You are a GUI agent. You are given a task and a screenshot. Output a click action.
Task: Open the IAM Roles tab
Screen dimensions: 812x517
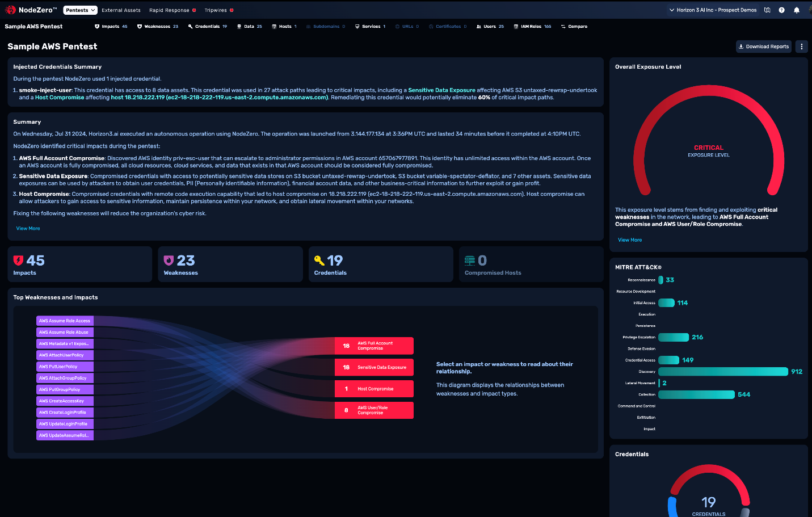(x=532, y=27)
